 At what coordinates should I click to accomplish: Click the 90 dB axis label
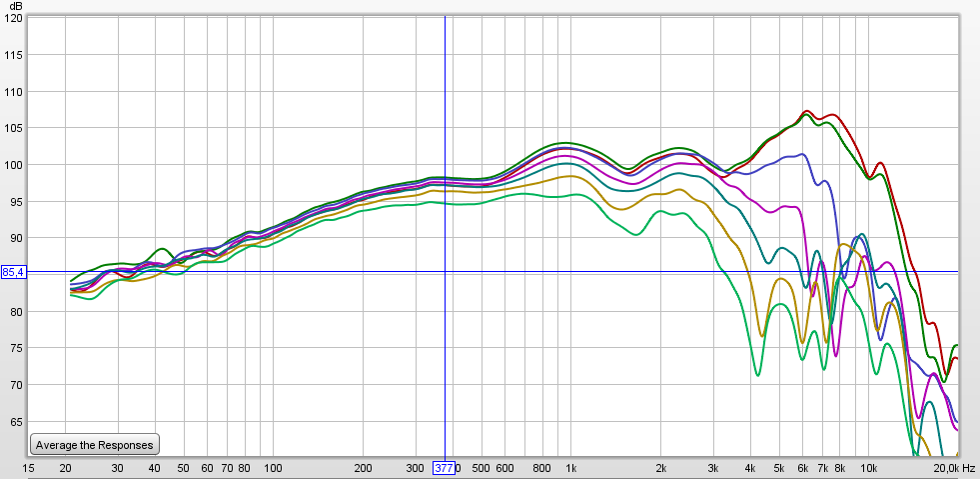(x=17, y=238)
